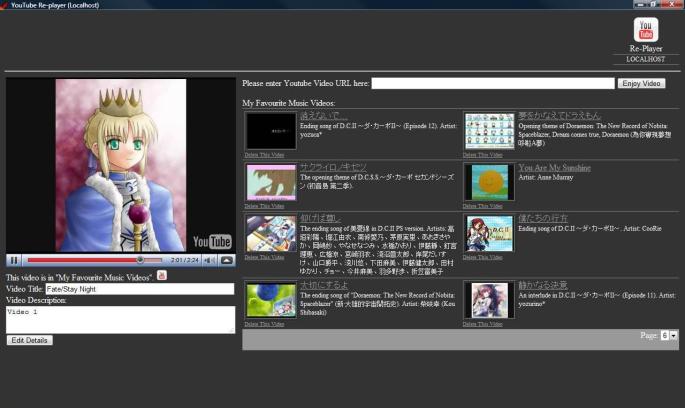Select the Doraemon opening theme thumbnail
685x408 pixels.
pyautogui.click(x=489, y=131)
